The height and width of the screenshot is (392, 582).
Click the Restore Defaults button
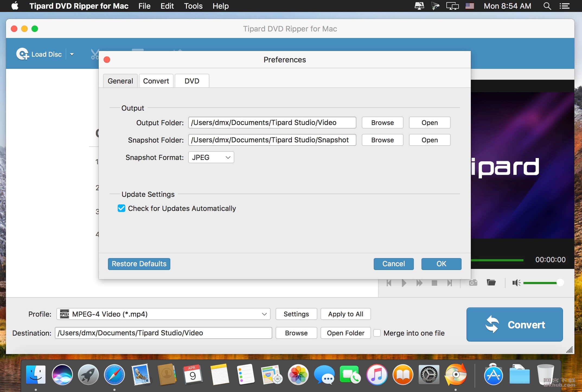[x=139, y=264]
